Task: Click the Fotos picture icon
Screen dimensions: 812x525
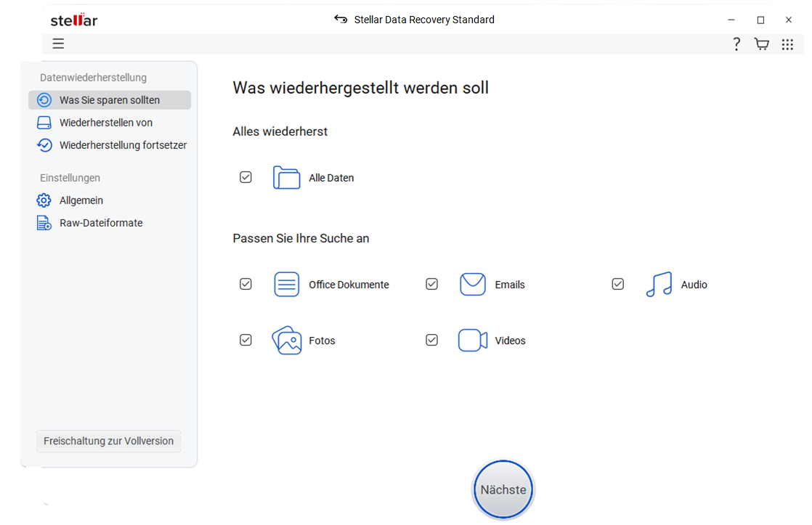Action: coord(286,341)
